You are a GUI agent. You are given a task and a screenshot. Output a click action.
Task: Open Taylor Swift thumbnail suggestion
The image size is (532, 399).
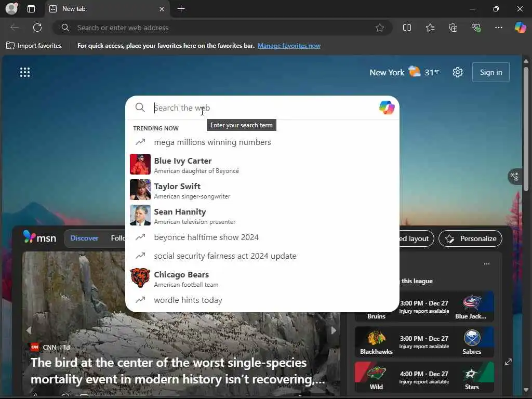click(140, 190)
